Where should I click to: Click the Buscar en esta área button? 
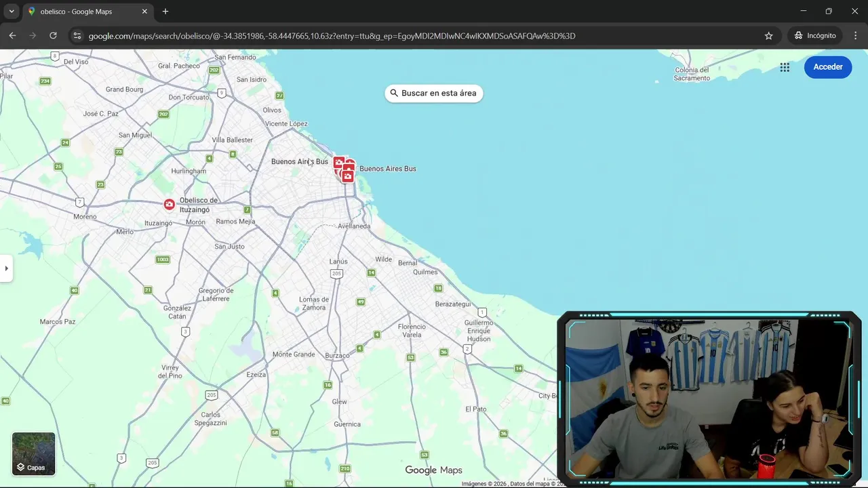pyautogui.click(x=433, y=93)
